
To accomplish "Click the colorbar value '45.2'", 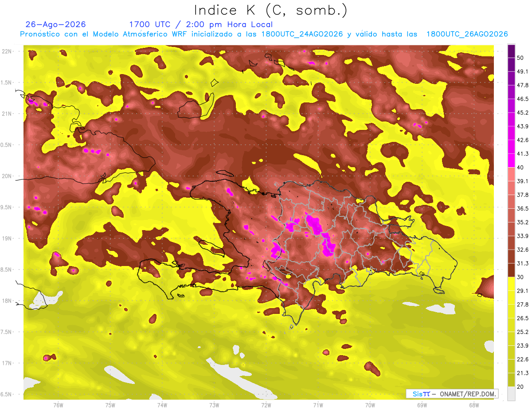I will pyautogui.click(x=523, y=113).
